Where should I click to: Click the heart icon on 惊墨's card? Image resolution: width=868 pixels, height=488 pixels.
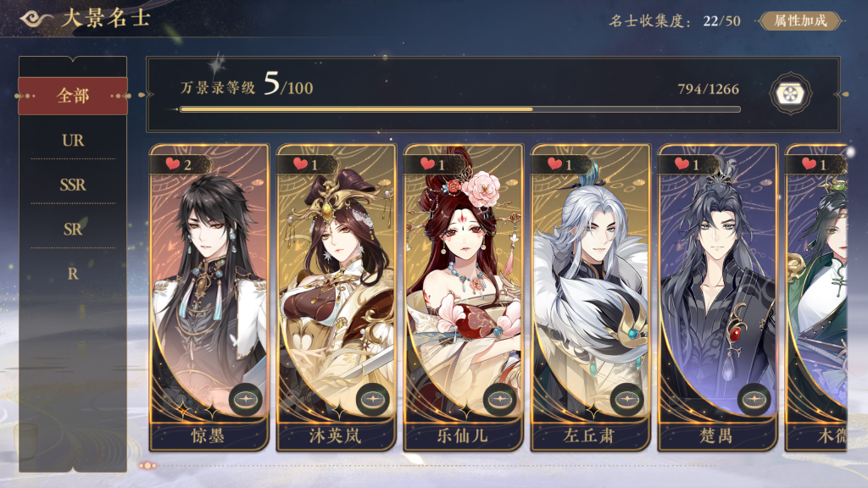pos(173,164)
